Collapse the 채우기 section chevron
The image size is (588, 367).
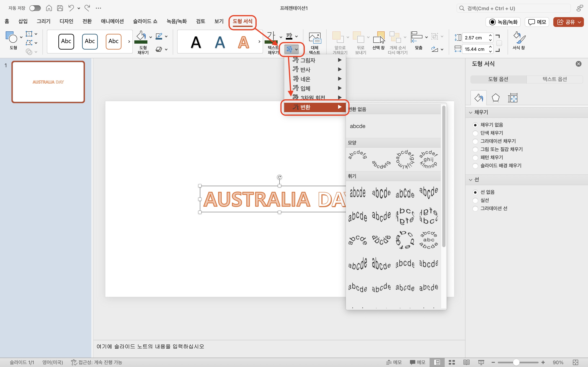pyautogui.click(x=470, y=112)
